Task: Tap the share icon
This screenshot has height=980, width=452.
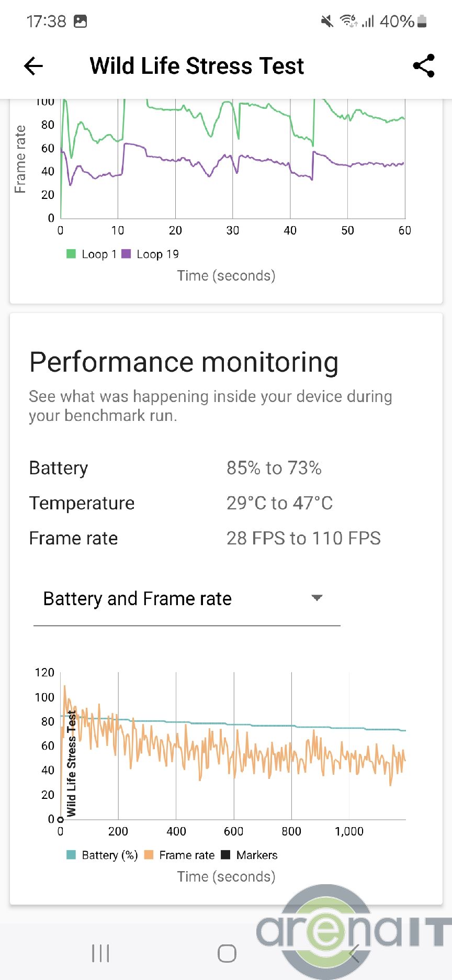Action: click(424, 66)
